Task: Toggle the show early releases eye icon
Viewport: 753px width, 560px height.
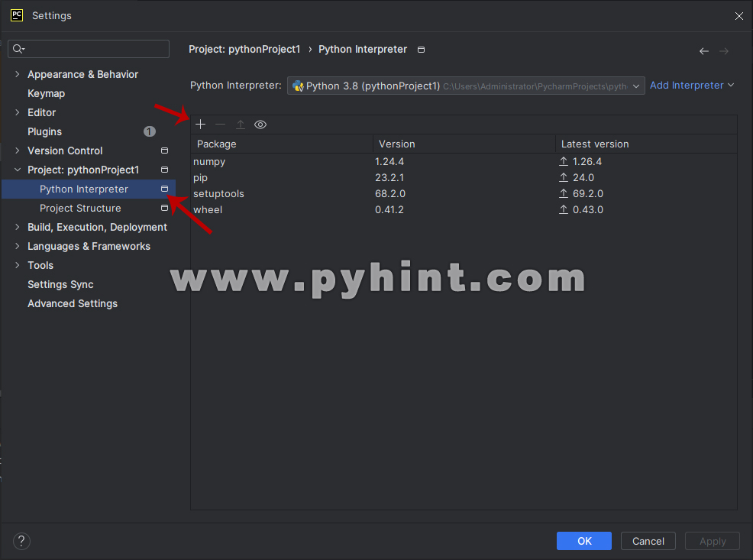Action: (260, 125)
